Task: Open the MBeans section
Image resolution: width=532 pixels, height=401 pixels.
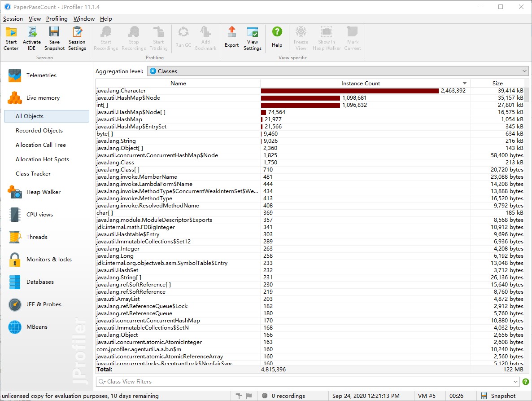Action: coord(48,326)
